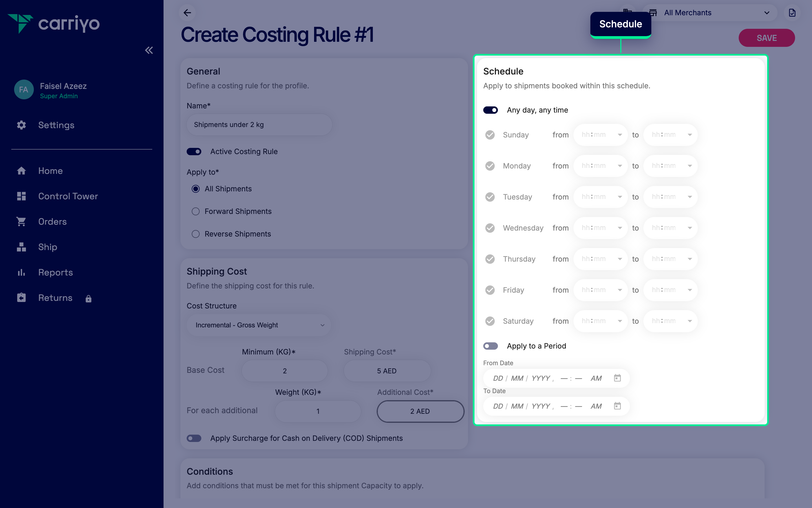Viewport: 812px width, 508px height.
Task: Click the Faisel Azeez profile name
Action: (63, 86)
